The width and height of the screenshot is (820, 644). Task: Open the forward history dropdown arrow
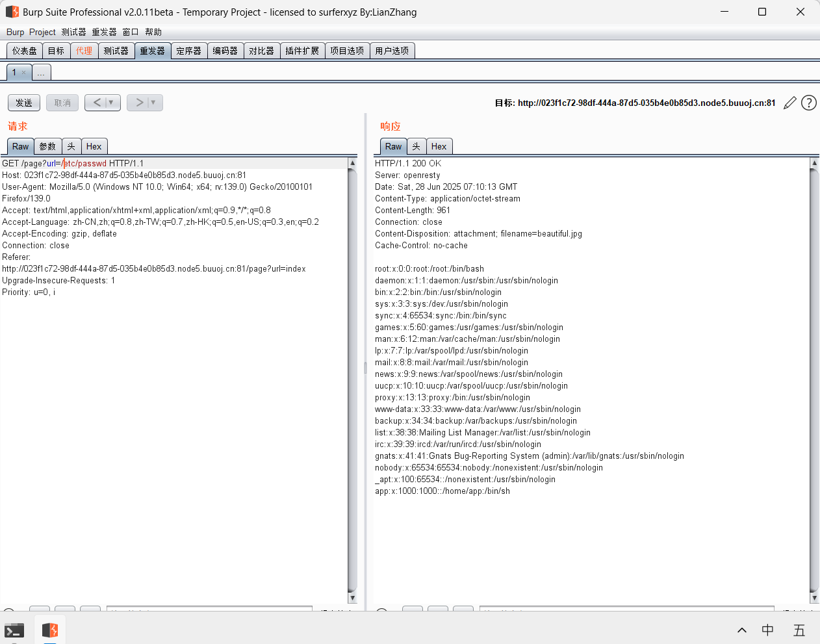pyautogui.click(x=154, y=103)
